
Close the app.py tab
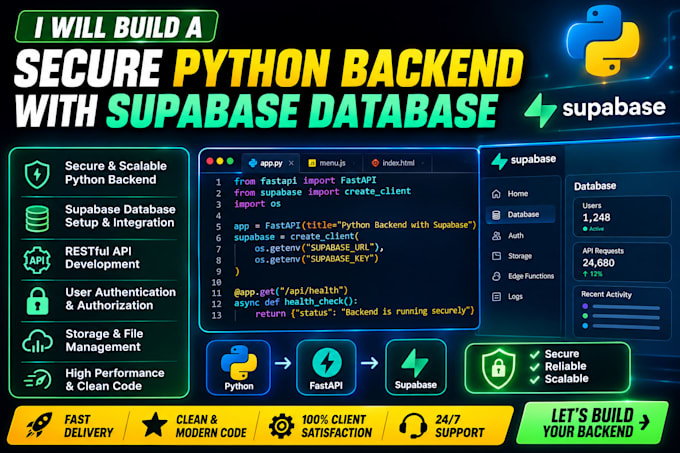[x=291, y=163]
